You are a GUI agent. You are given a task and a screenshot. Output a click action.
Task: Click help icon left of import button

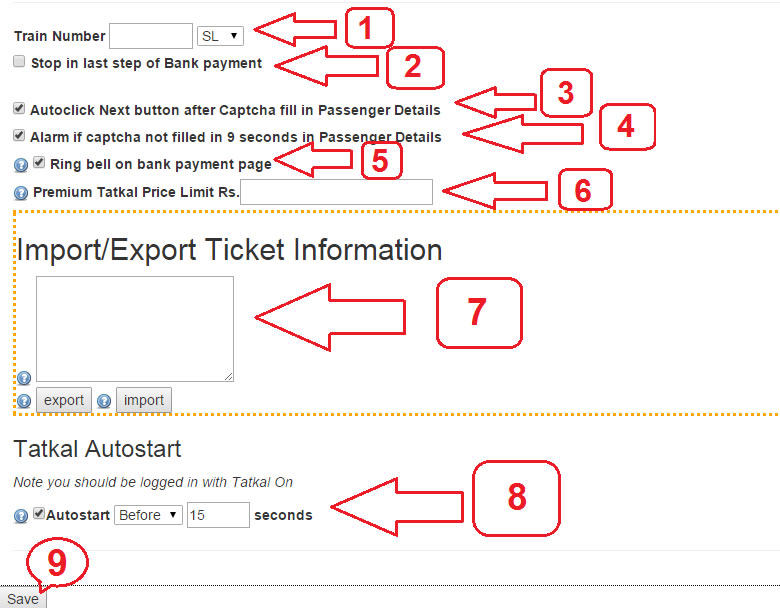[104, 401]
